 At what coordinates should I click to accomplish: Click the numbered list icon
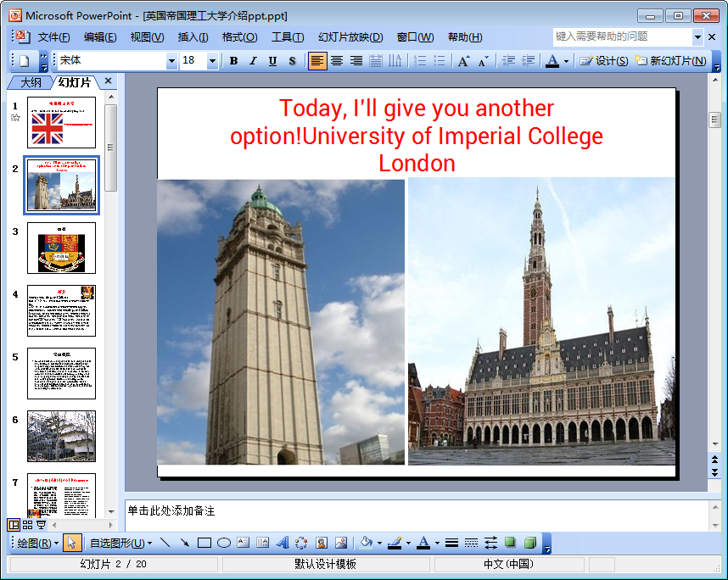(x=420, y=61)
